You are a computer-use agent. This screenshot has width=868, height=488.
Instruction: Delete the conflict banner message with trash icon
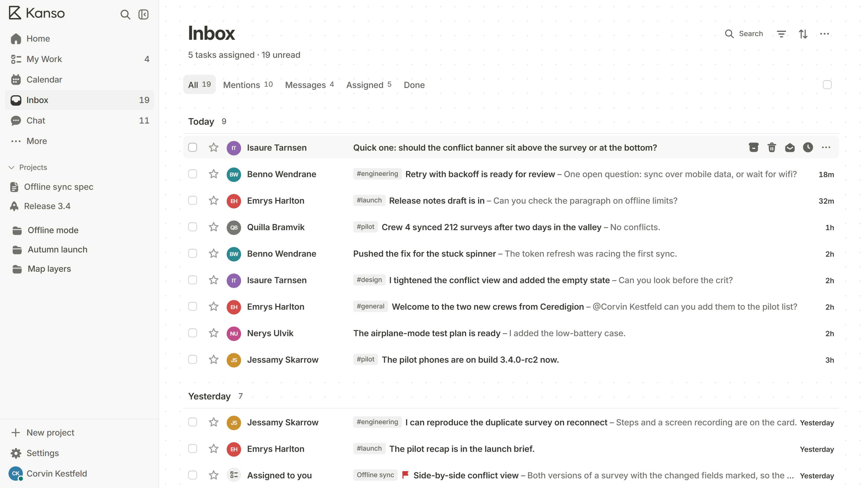(772, 148)
